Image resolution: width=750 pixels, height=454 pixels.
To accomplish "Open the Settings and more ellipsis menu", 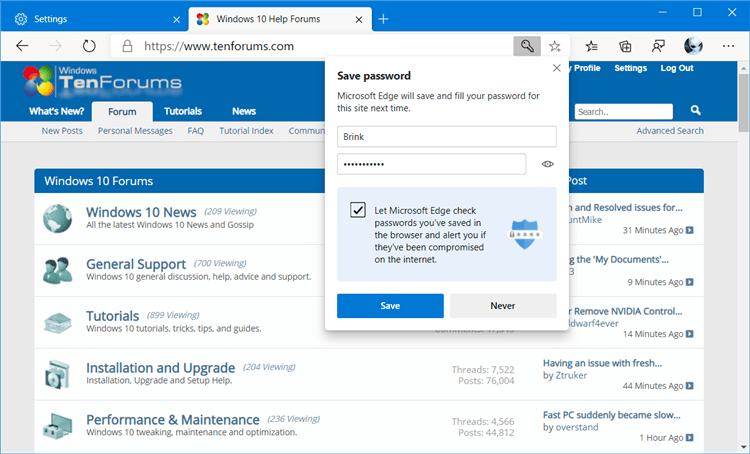I will tap(728, 46).
